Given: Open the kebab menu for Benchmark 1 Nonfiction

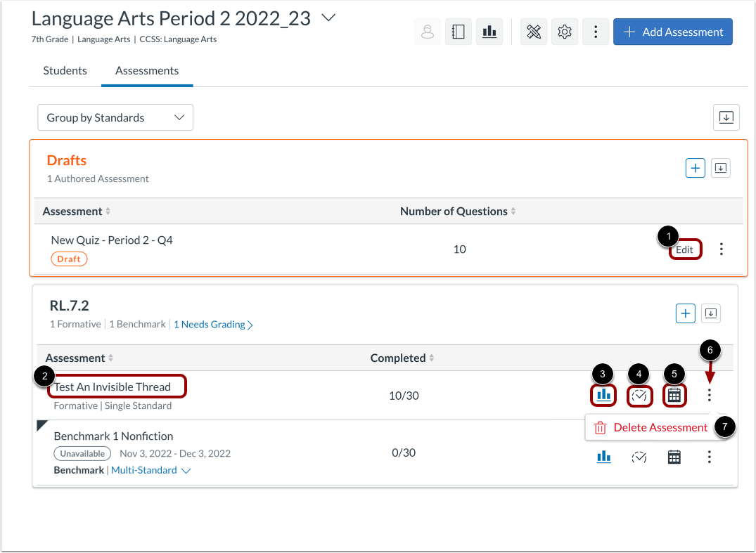Looking at the screenshot, I should coord(710,457).
